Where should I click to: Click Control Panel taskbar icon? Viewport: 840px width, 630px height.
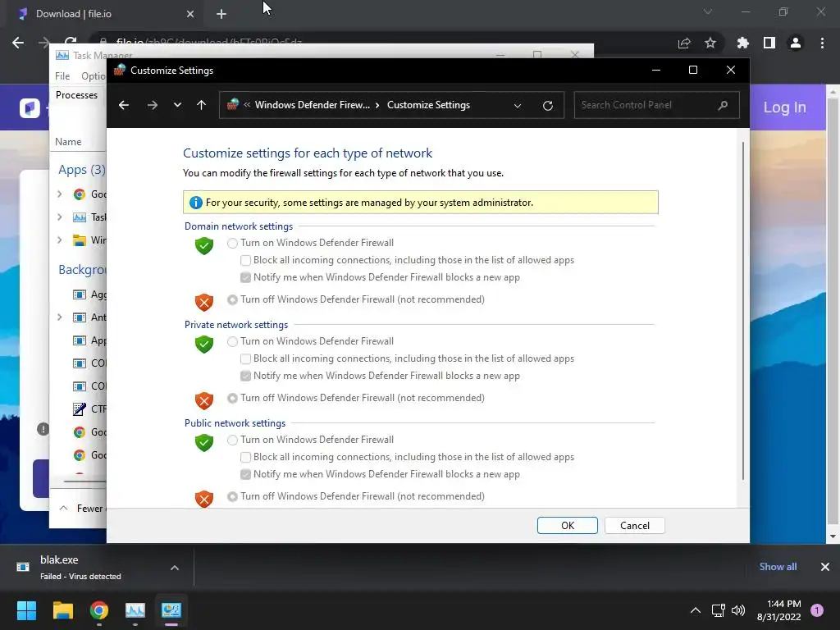[x=171, y=610]
